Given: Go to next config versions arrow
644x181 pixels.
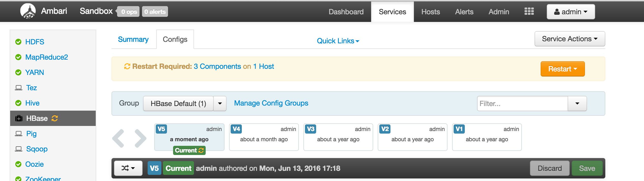Looking at the screenshot, I should point(140,138).
